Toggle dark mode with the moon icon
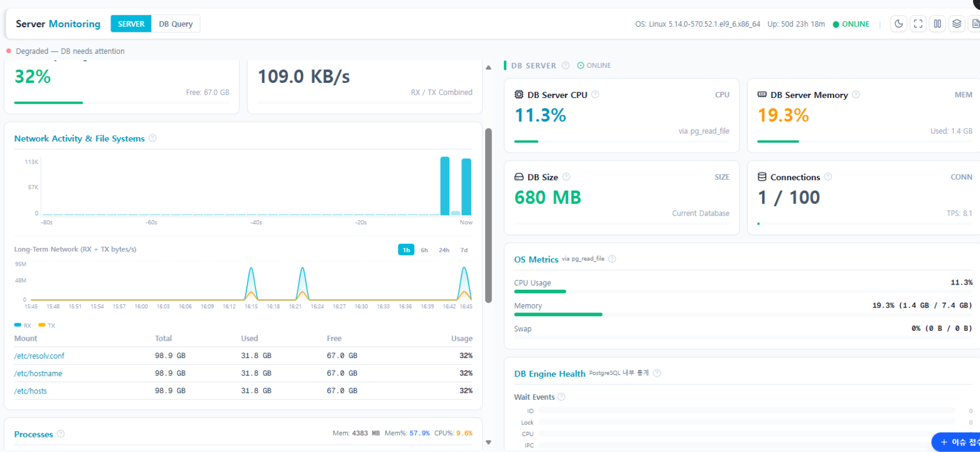The image size is (980, 452). click(x=898, y=24)
